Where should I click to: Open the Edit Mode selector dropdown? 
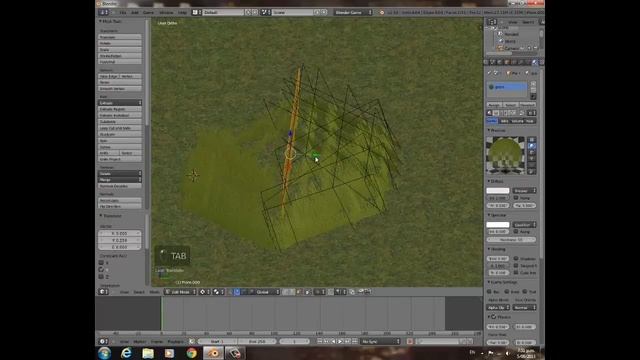pos(180,292)
